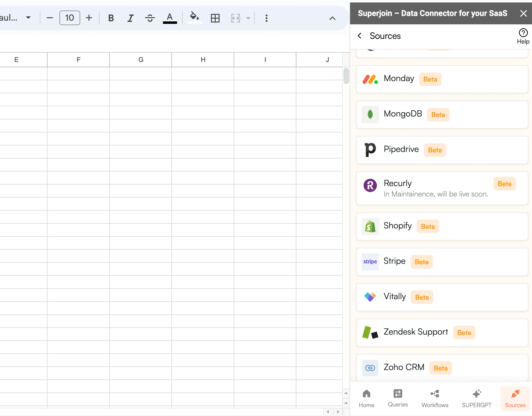Toggle font size stepper up
The image size is (532, 416).
click(88, 18)
